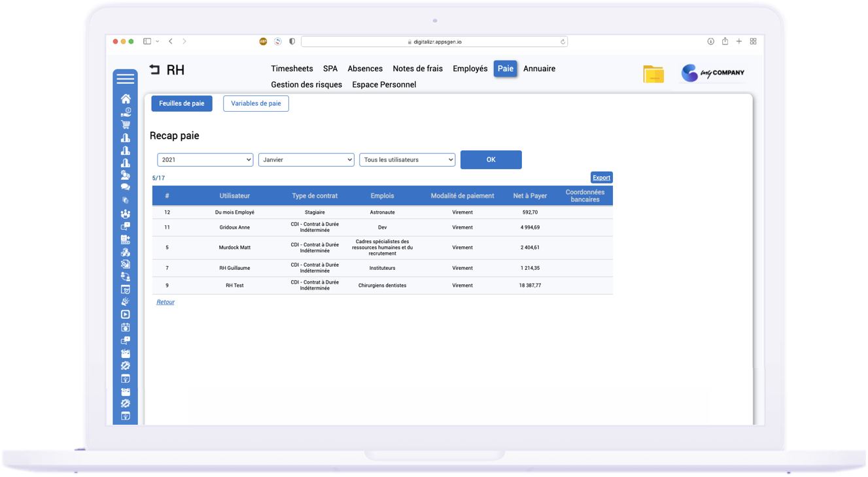Go to the home icon in the sidebar
Viewport: 868px width, 477px height.
coord(126,99)
